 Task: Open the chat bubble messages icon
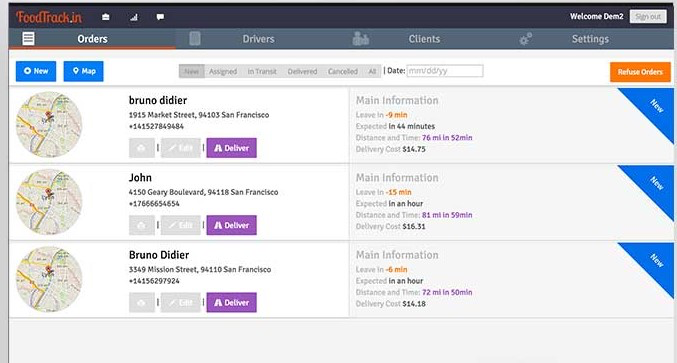[160, 17]
